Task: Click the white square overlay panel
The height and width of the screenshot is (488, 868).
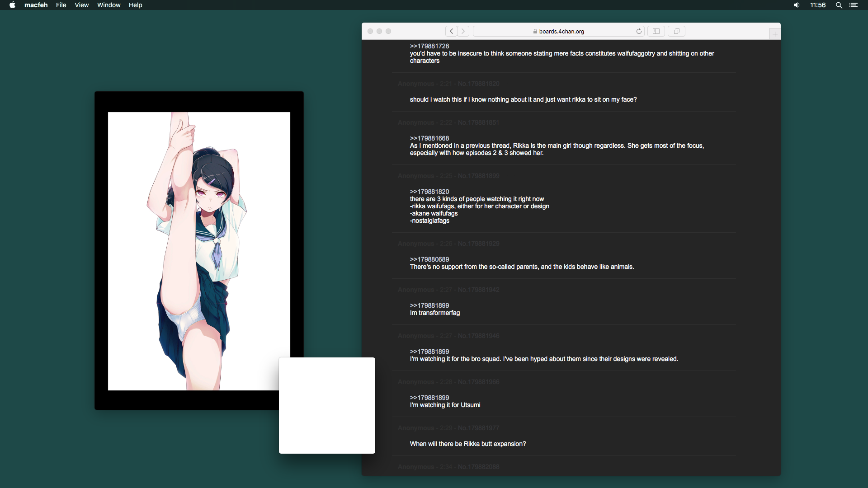Action: click(327, 405)
